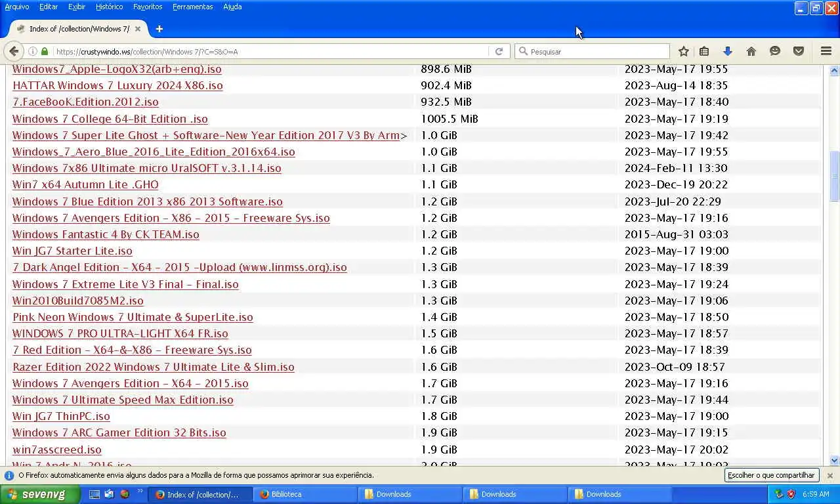This screenshot has height=504, width=840.
Task: Open a new tab with the plus button
Action: (159, 29)
